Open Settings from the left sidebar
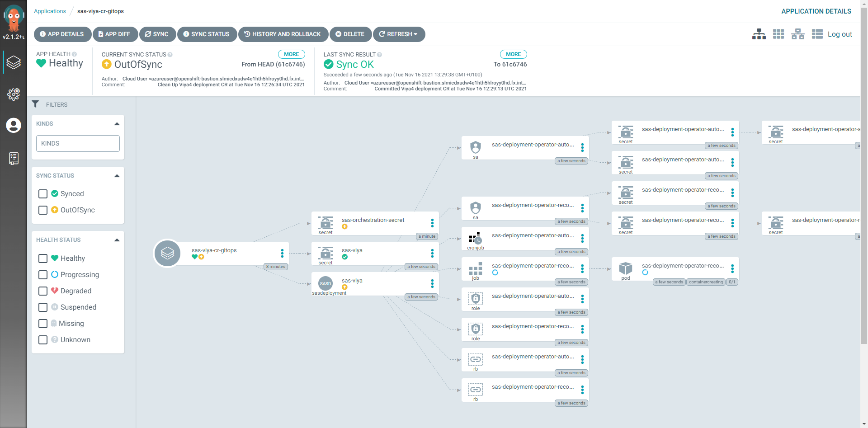 click(x=14, y=94)
